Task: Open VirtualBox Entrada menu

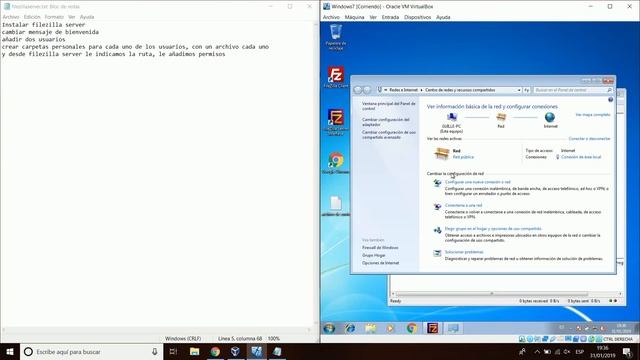Action: (x=390, y=18)
